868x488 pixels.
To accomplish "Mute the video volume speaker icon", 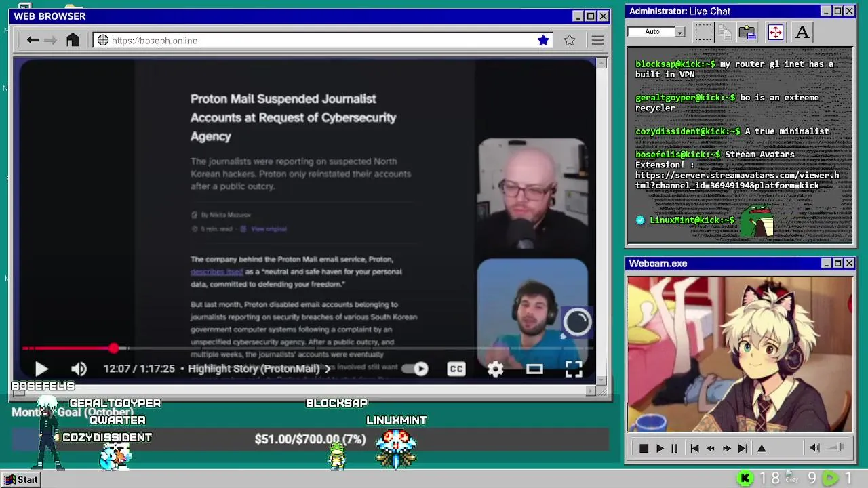I will (79, 369).
